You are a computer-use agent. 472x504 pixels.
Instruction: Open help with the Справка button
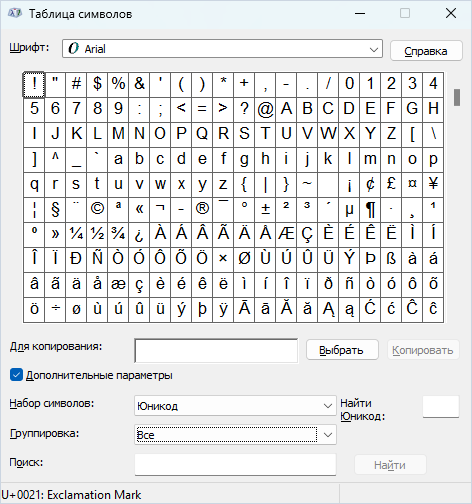click(426, 51)
